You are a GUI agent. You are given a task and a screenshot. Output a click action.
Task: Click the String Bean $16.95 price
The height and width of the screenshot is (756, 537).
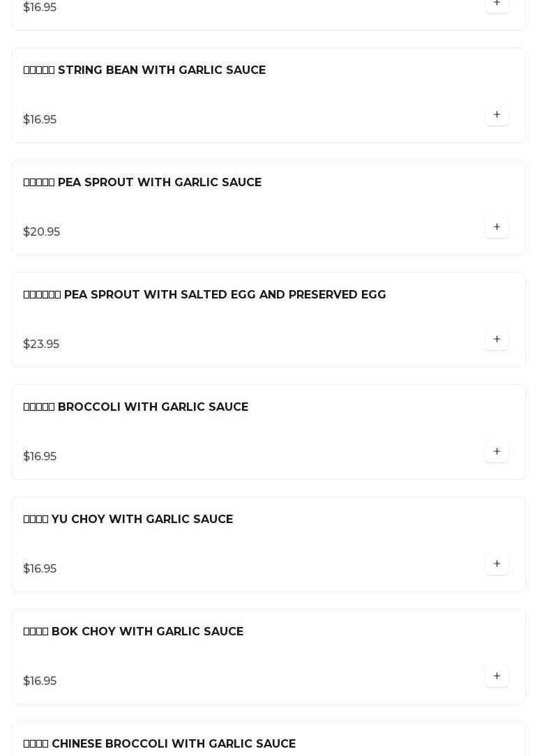(x=40, y=119)
